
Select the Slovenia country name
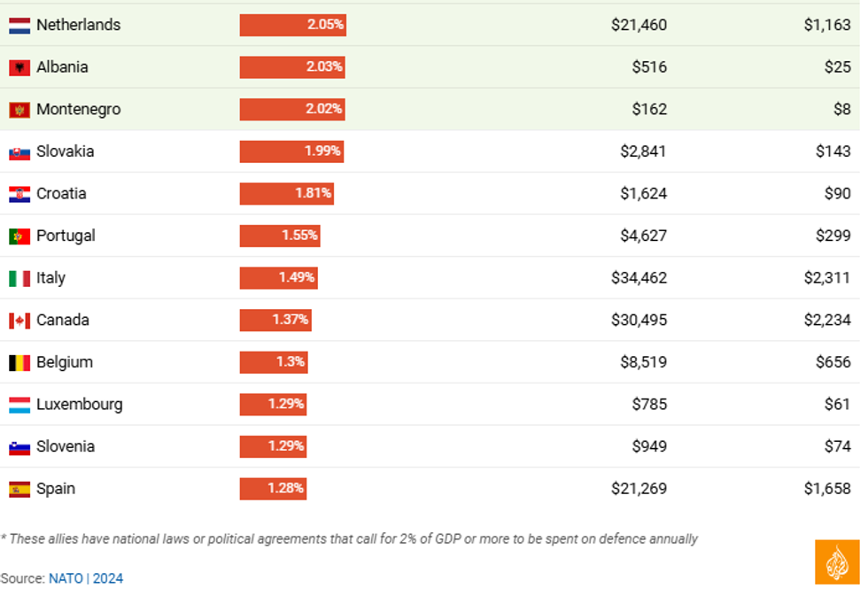click(66, 446)
